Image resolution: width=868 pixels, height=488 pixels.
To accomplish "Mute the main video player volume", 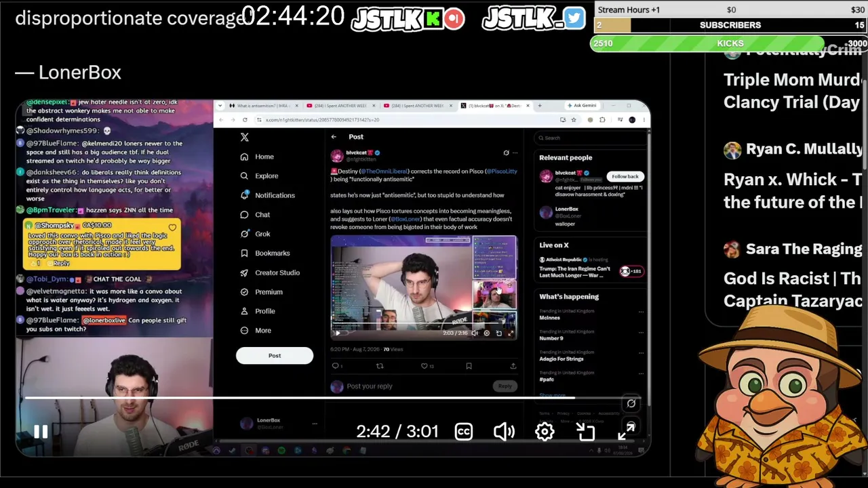I will pos(504,432).
